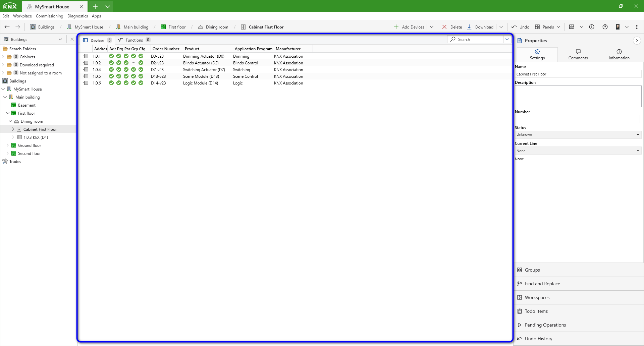The height and width of the screenshot is (346, 644).
Task: Open the search options dropdown arrow
Action: (507, 39)
